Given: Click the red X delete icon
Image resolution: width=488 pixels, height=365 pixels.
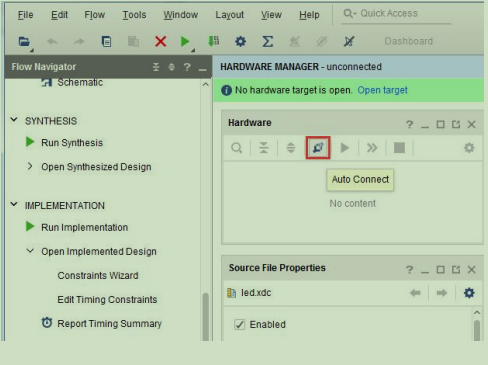Looking at the screenshot, I should [161, 42].
